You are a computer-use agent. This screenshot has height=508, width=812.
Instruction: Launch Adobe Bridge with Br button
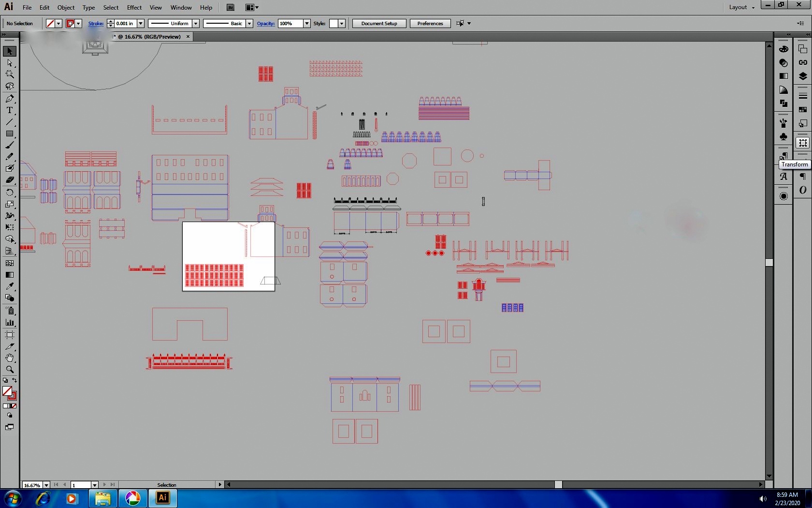click(231, 7)
